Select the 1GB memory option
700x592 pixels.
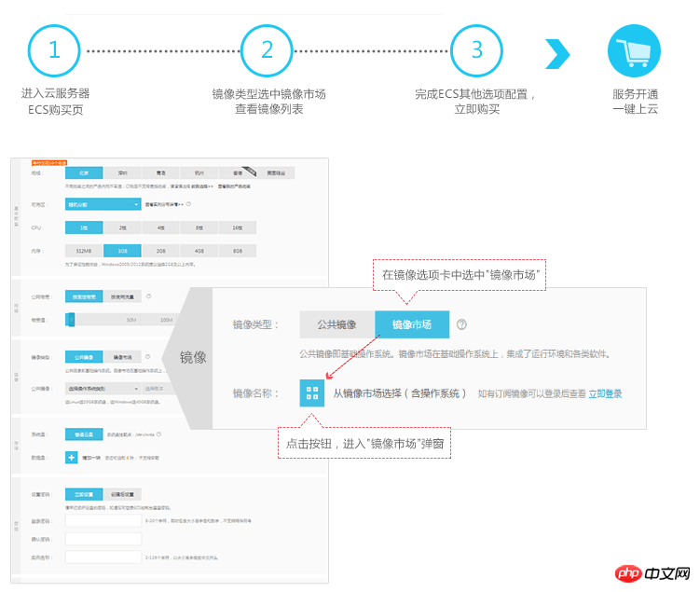(x=122, y=251)
